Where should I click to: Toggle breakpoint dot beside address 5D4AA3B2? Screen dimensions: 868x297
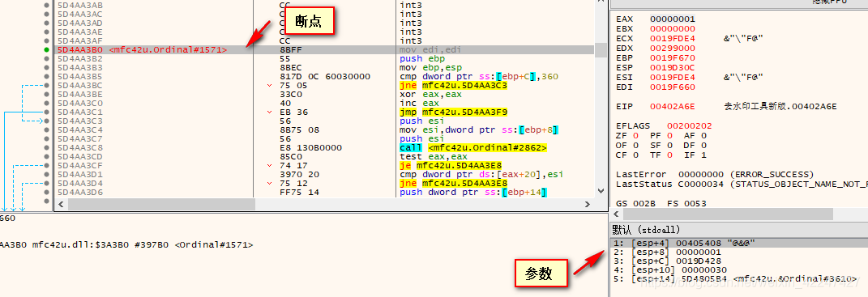coord(46,58)
